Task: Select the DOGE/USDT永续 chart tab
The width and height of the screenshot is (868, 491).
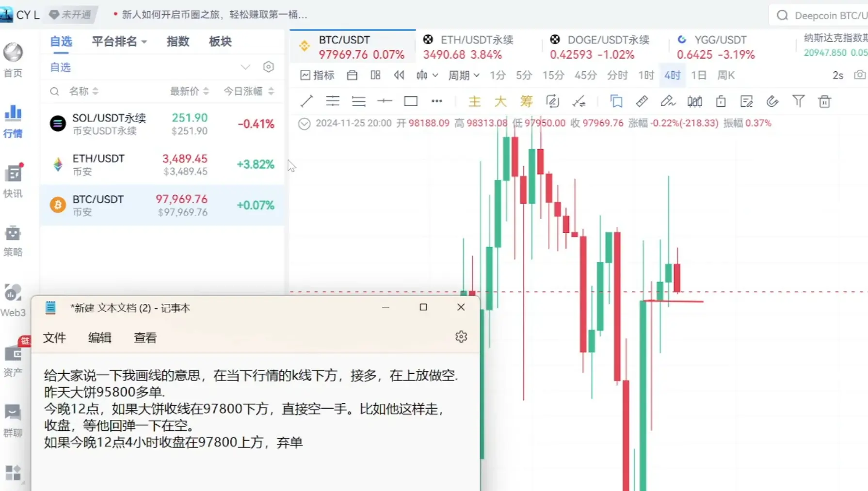Action: [x=599, y=47]
